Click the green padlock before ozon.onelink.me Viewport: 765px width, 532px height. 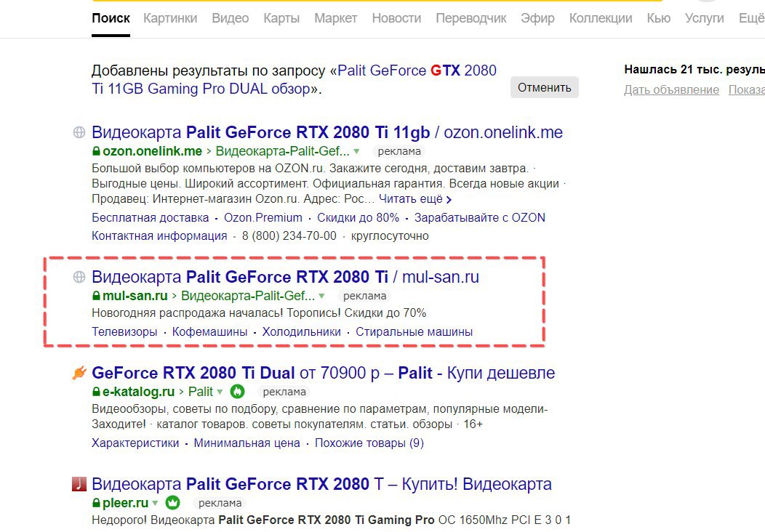[96, 151]
